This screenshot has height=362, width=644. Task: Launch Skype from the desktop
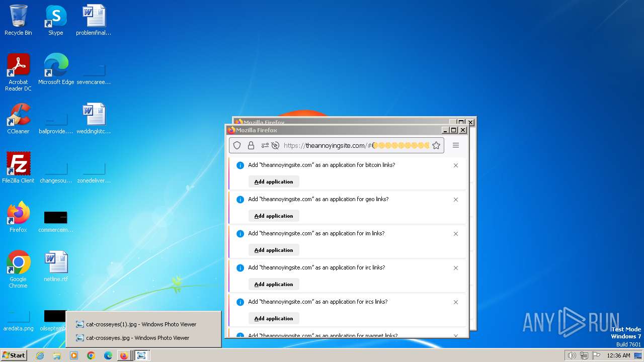[x=55, y=20]
